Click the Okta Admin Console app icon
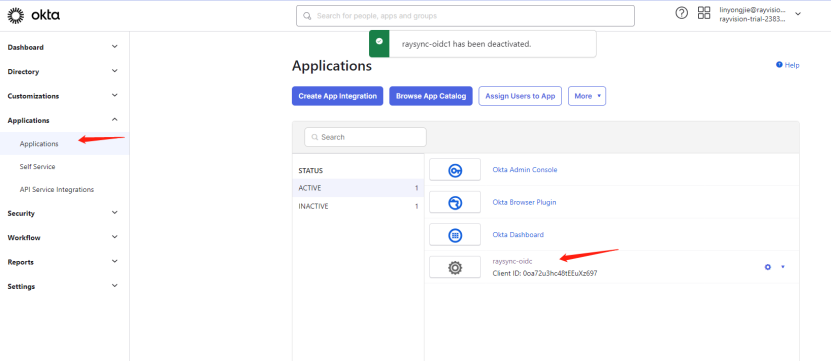The height and width of the screenshot is (361, 831). [455, 170]
